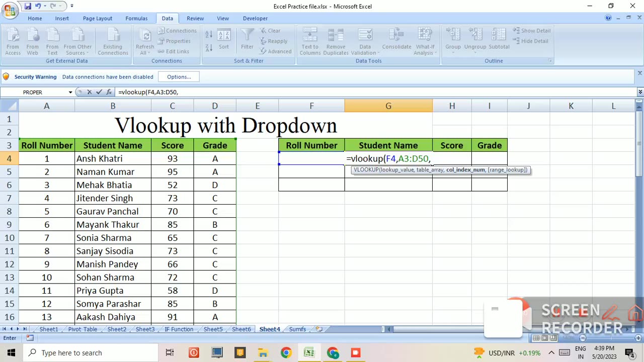Click Properties in the Connections group

174,41
